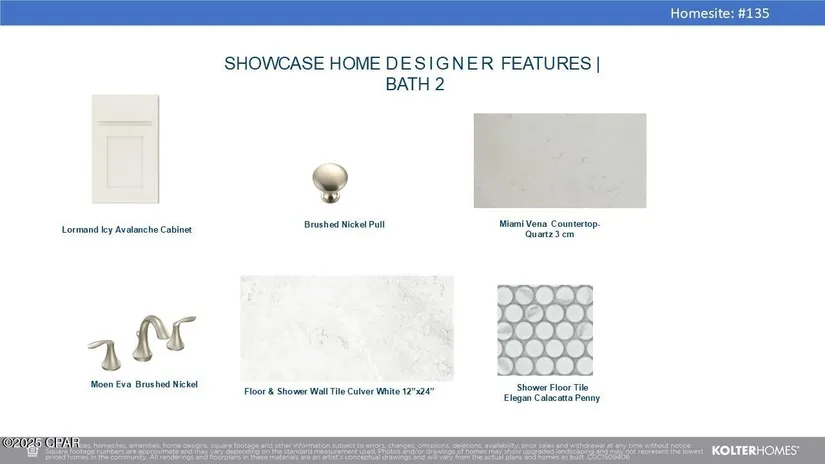The width and height of the screenshot is (825, 464).
Task: Click the equal housing icon in footer
Action: 33,451
